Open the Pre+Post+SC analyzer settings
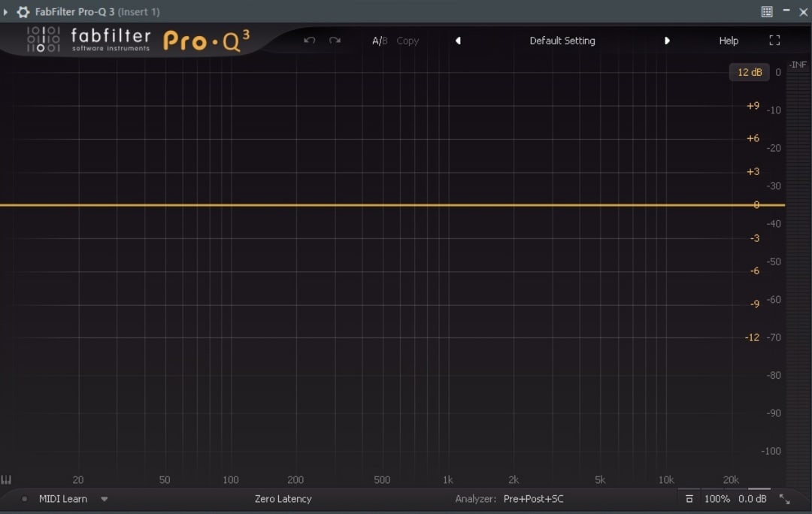The width and height of the screenshot is (812, 514). pos(533,499)
